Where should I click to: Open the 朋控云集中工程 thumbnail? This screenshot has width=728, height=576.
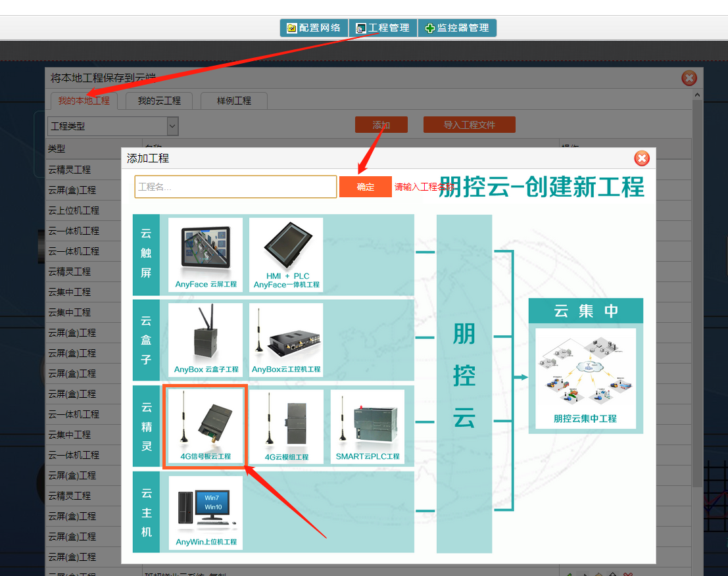pos(585,377)
